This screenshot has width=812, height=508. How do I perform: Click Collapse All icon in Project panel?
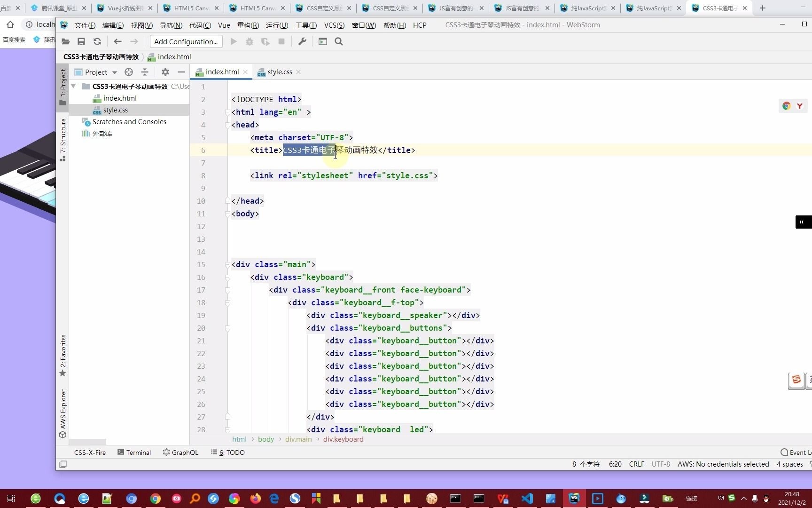point(145,72)
